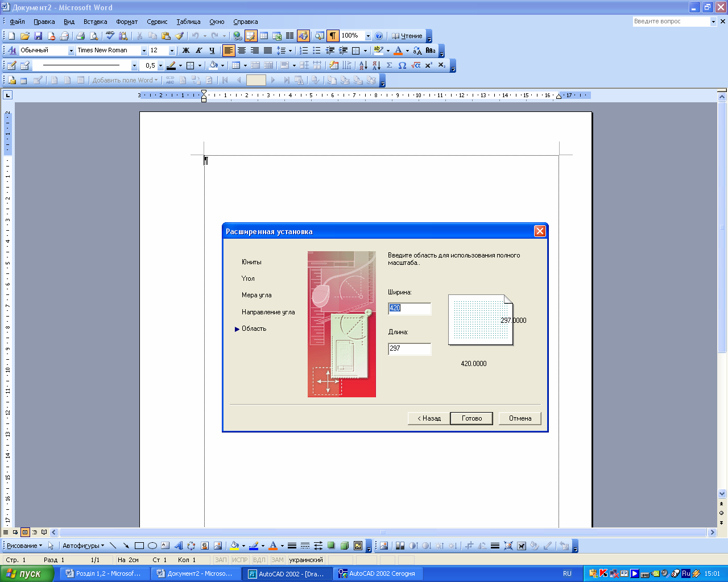This screenshot has width=728, height=582.
Task: Open the Microsoft Word help icon
Action: [379, 36]
